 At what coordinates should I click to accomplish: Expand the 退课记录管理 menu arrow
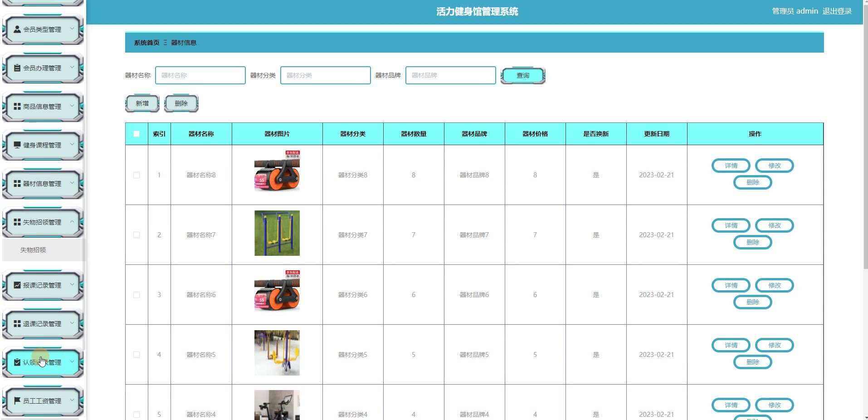click(72, 323)
